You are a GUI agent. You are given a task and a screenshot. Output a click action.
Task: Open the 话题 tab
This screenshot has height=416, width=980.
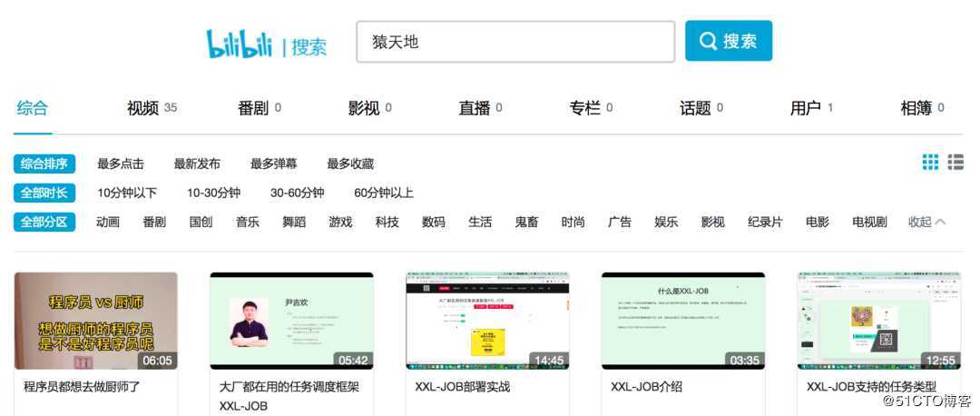[x=701, y=108]
